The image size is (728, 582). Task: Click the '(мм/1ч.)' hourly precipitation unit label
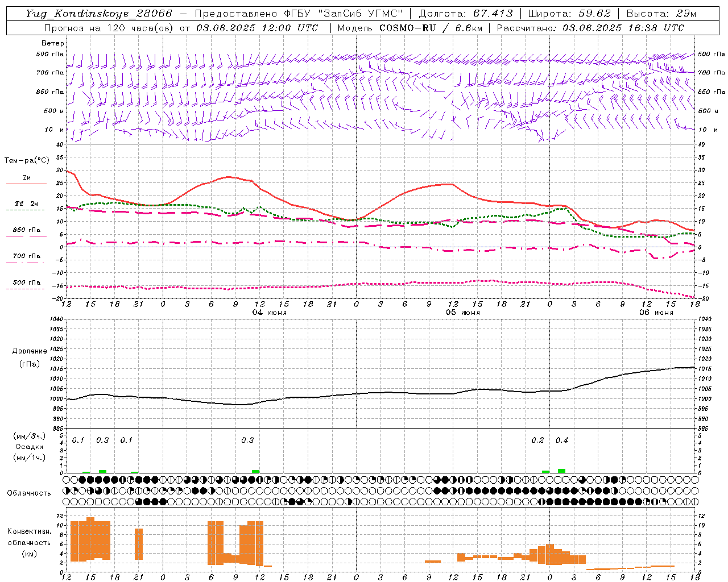tap(30, 458)
